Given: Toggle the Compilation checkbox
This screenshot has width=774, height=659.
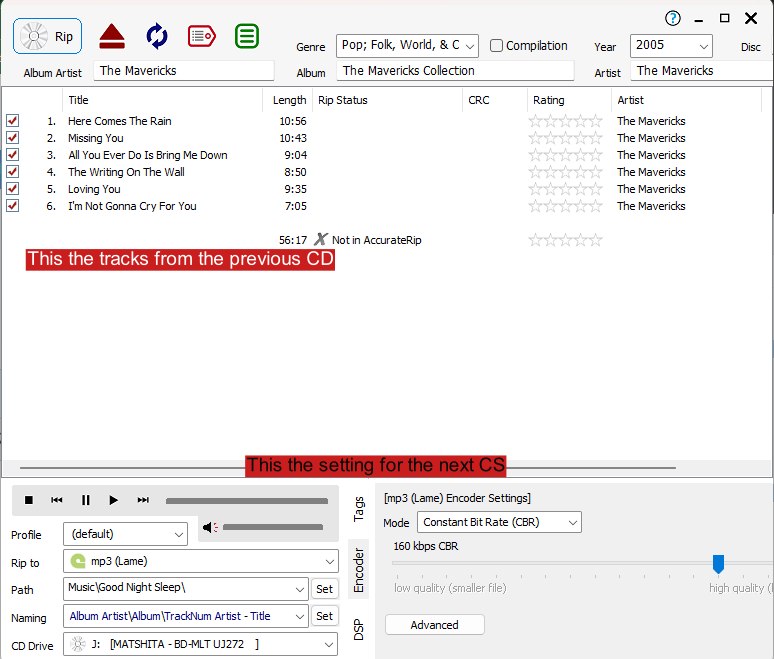Looking at the screenshot, I should pos(497,46).
